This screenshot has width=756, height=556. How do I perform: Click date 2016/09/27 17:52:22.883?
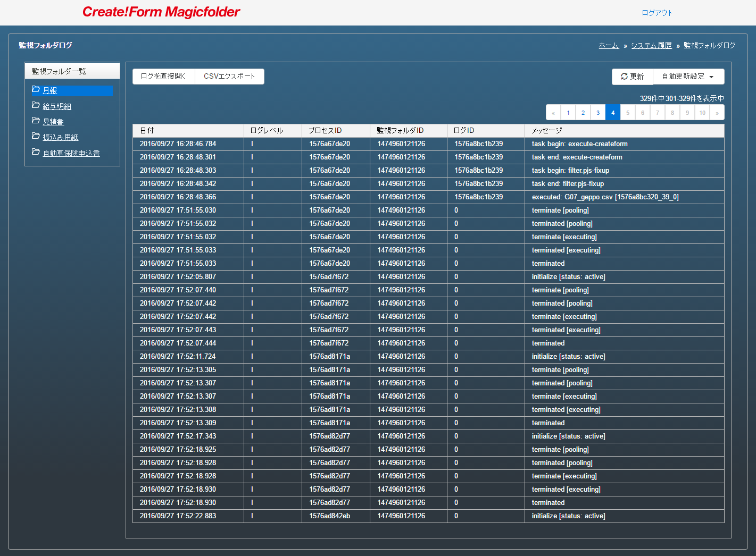[x=178, y=516]
